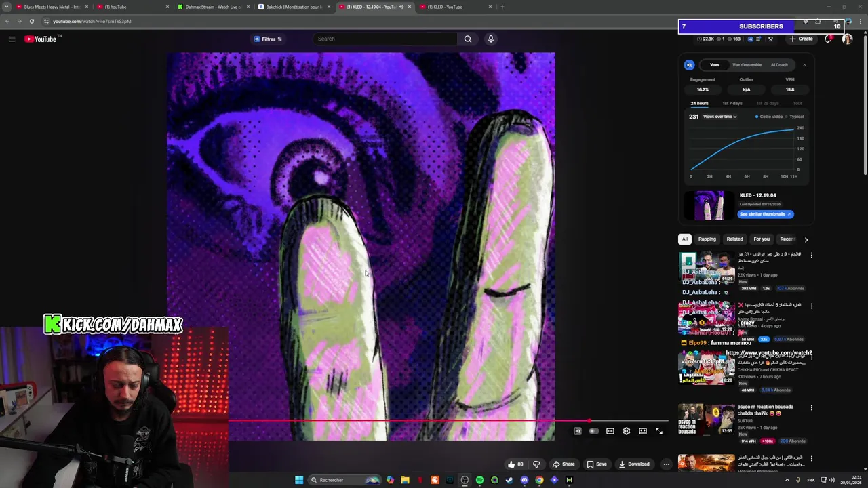Open Spotify from the taskbar
Viewport: 868px width, 488px height.
coord(479,480)
